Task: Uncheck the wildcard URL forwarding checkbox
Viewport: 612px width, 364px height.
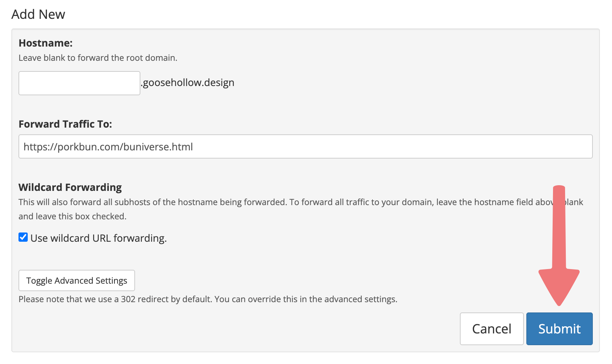Action: click(x=23, y=237)
